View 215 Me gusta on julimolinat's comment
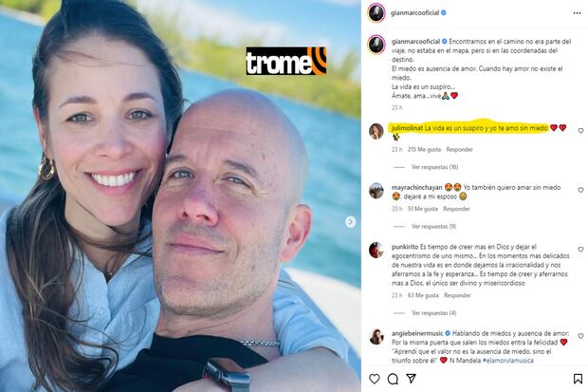This screenshot has height=392, width=588. [424, 149]
